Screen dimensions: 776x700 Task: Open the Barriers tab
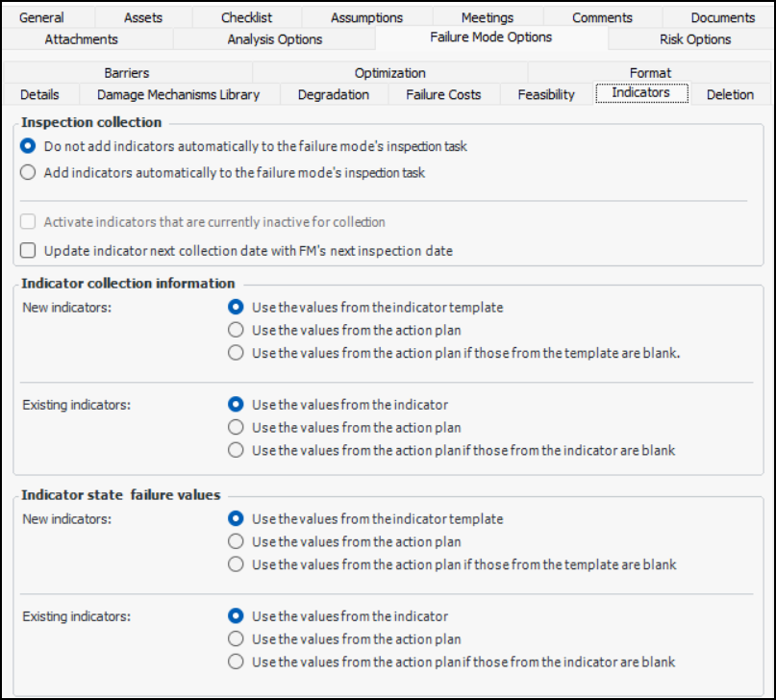click(127, 73)
